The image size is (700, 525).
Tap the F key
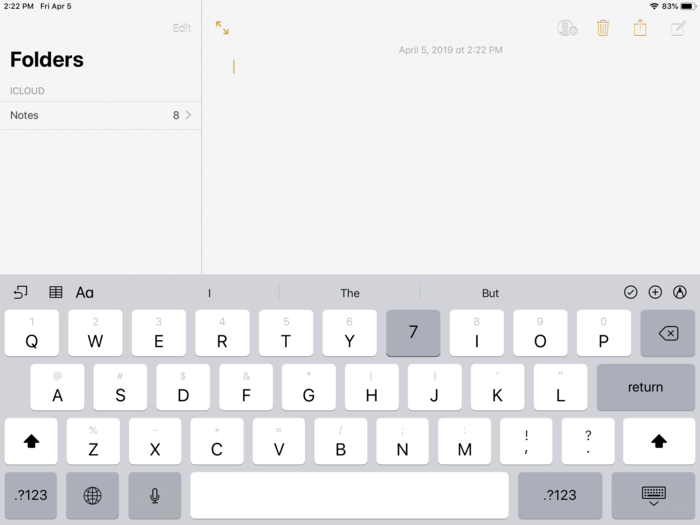246,387
